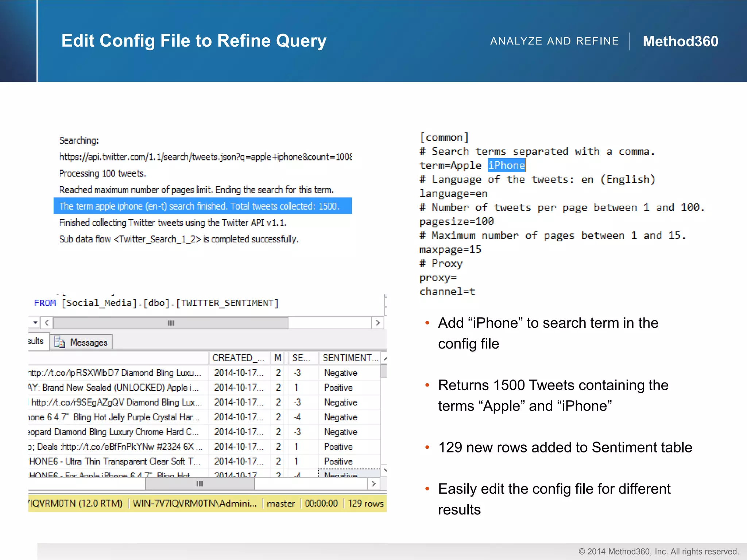Click the Deals eBfFnPkYNw #2324 cell
747x560 pixels.
click(118, 447)
